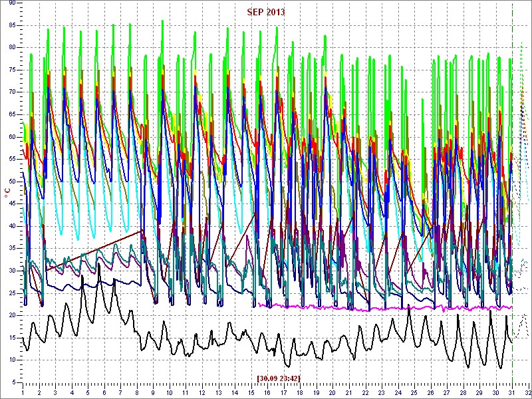Screen dimensions: 532x399
Task: Pick the 35 temperature axis label
Action: 12,248
